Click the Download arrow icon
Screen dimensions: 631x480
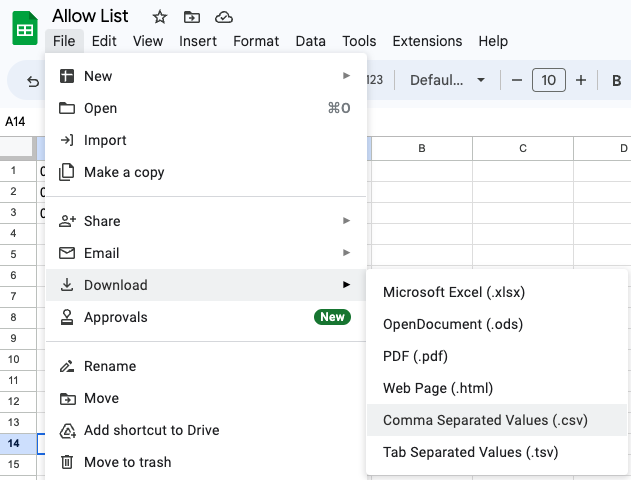click(67, 284)
